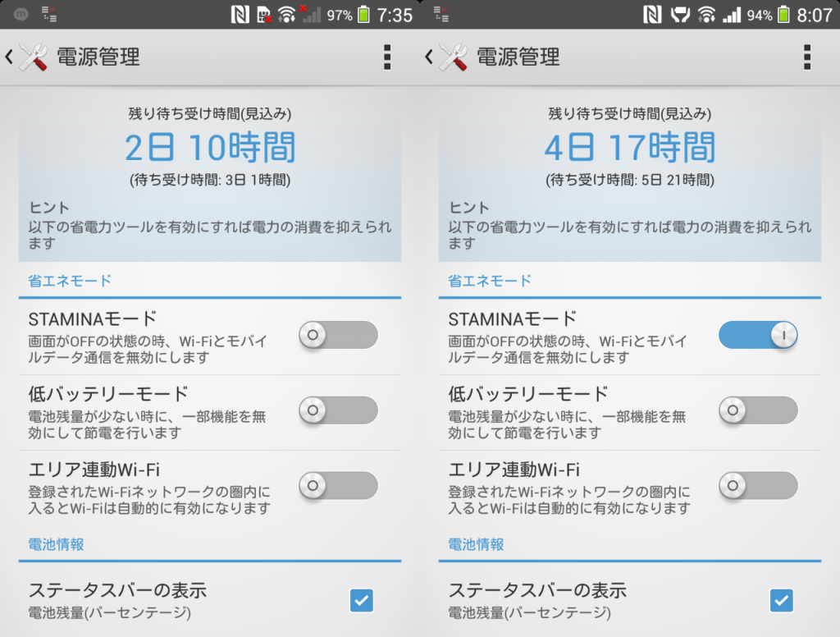Uncheck ステータスバーの表示 in left screen
This screenshot has height=637, width=840.
pyautogui.click(x=362, y=600)
